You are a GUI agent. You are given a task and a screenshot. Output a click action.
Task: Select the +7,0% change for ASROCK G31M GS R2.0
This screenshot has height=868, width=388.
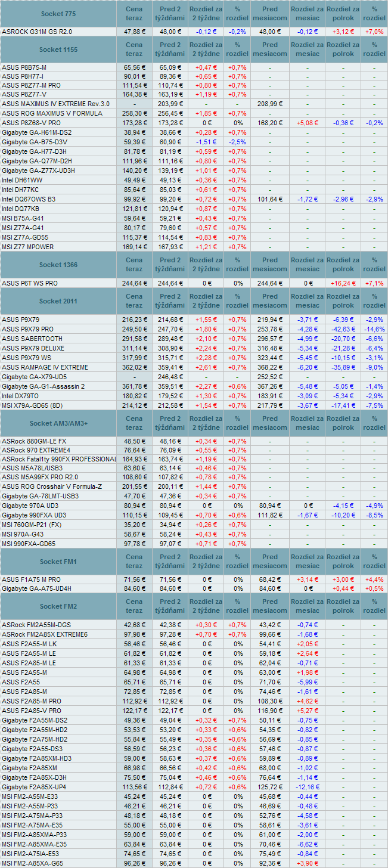pyautogui.click(x=374, y=32)
